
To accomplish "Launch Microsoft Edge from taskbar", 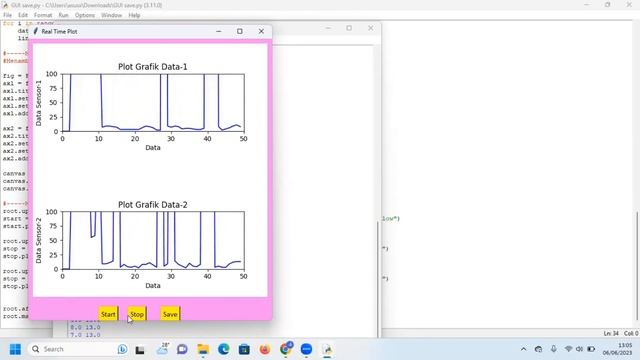I will 223,349.
